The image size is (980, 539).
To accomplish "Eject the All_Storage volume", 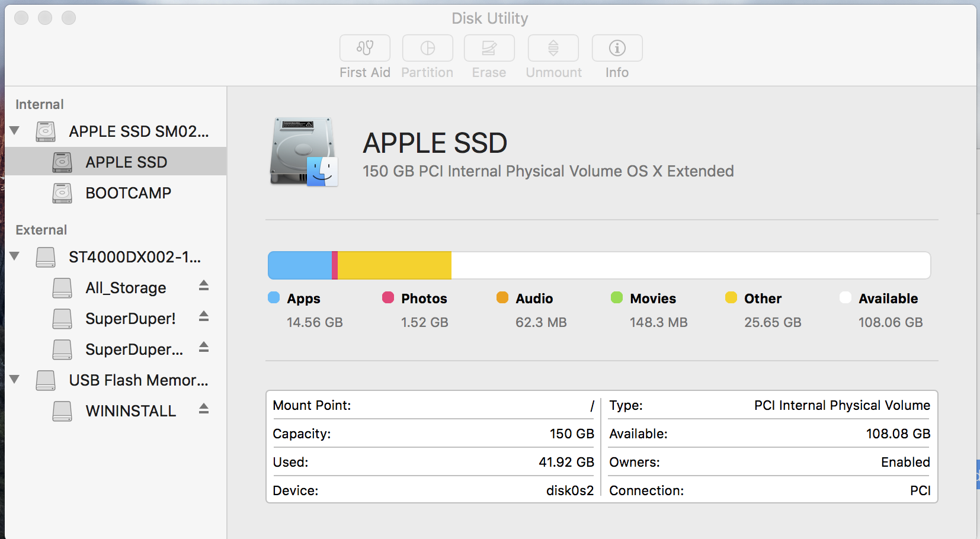I will (x=204, y=286).
